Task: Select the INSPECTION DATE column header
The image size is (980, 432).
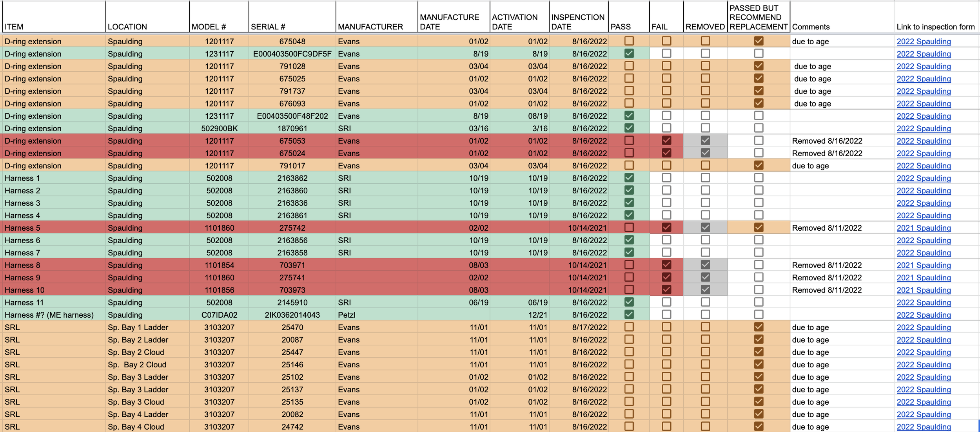Action: click(579, 17)
